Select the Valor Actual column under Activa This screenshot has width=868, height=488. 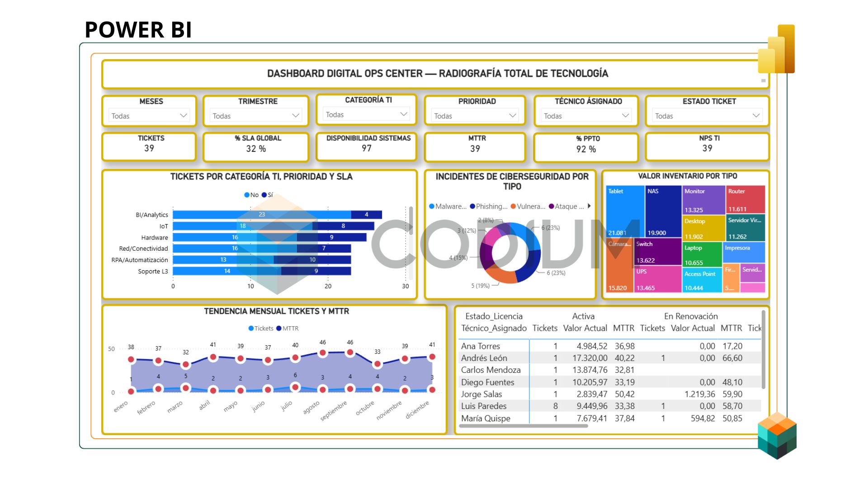pyautogui.click(x=585, y=328)
